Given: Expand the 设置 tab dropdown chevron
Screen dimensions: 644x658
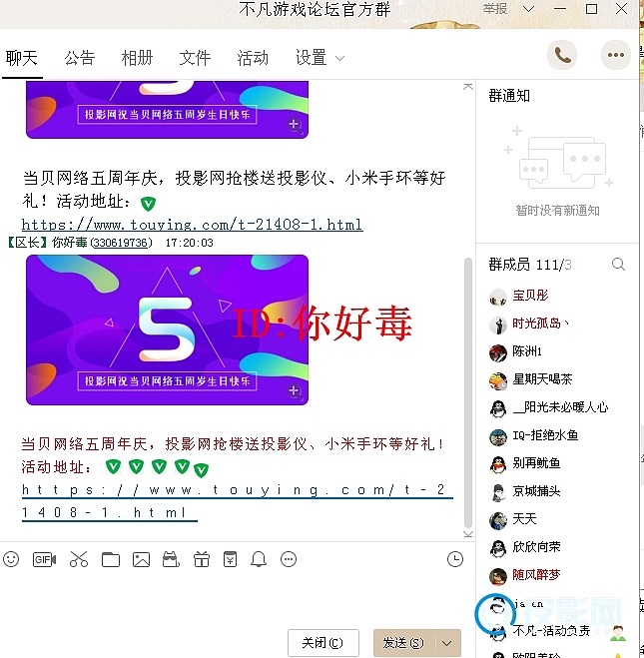Looking at the screenshot, I should coord(339,58).
